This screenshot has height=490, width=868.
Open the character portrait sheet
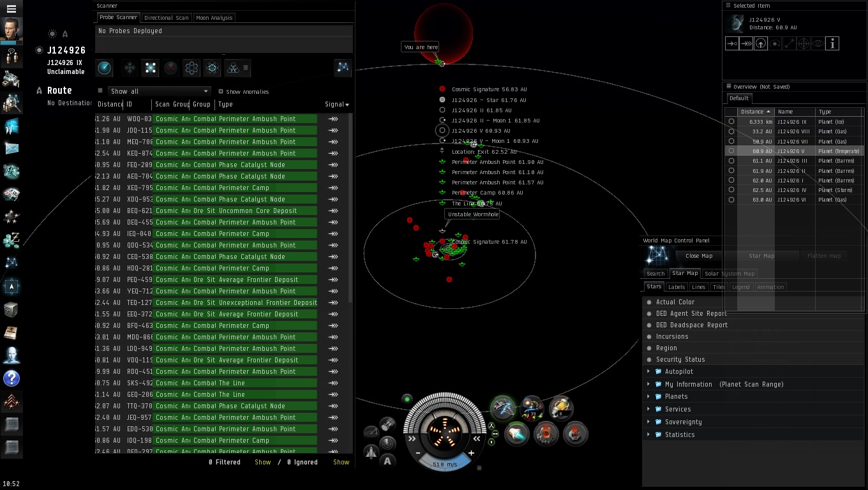coord(11,29)
